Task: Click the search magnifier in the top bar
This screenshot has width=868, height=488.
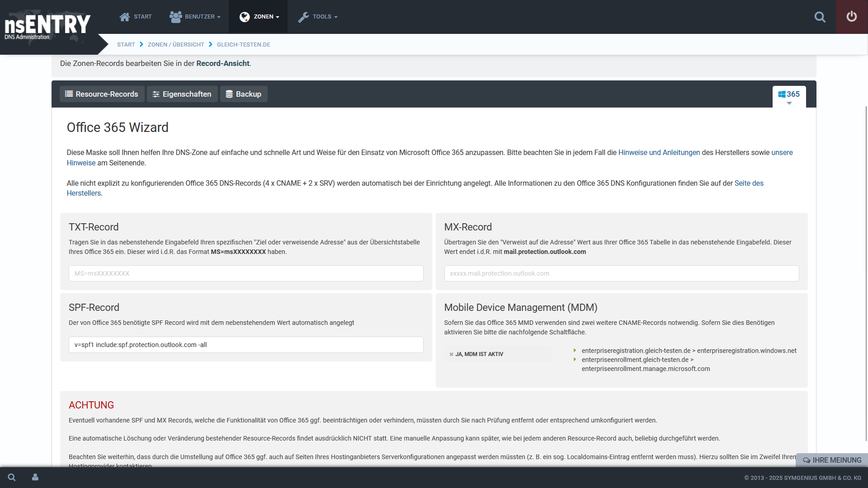Action: coord(820,17)
